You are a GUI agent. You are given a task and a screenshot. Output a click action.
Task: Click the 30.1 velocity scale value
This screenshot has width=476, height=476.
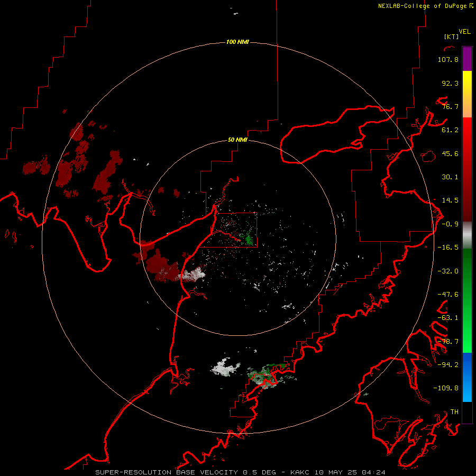[450, 177]
